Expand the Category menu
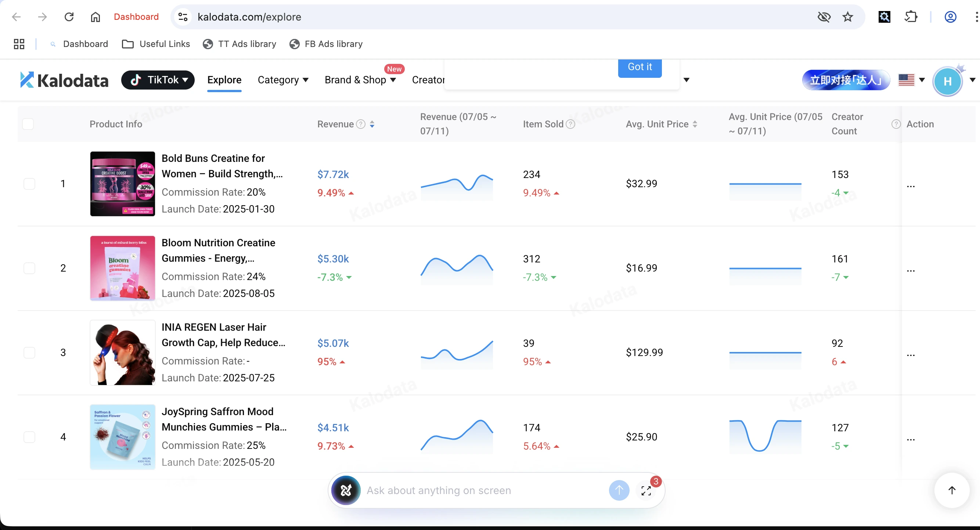This screenshot has height=530, width=980. 283,80
